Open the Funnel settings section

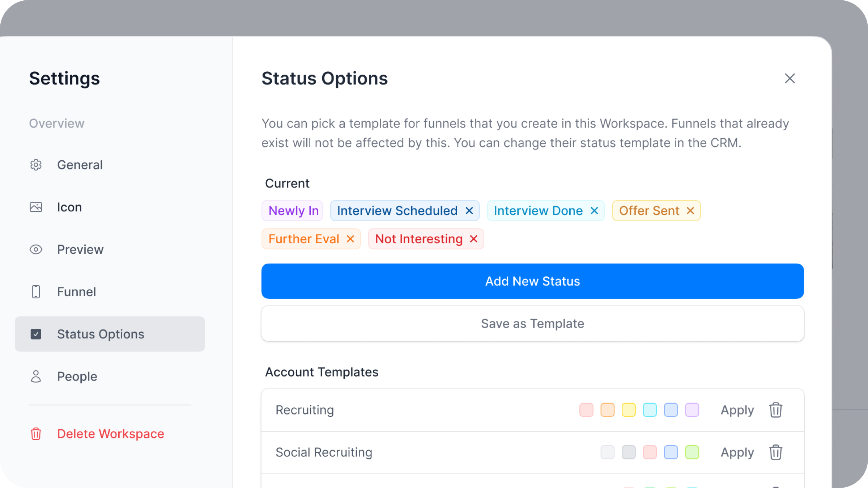point(77,291)
